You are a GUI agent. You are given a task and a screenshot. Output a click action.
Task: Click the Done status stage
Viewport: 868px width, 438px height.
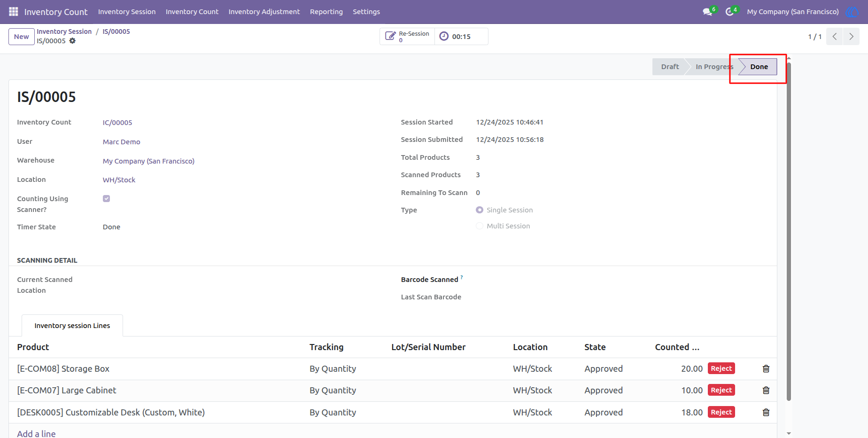[x=759, y=67]
